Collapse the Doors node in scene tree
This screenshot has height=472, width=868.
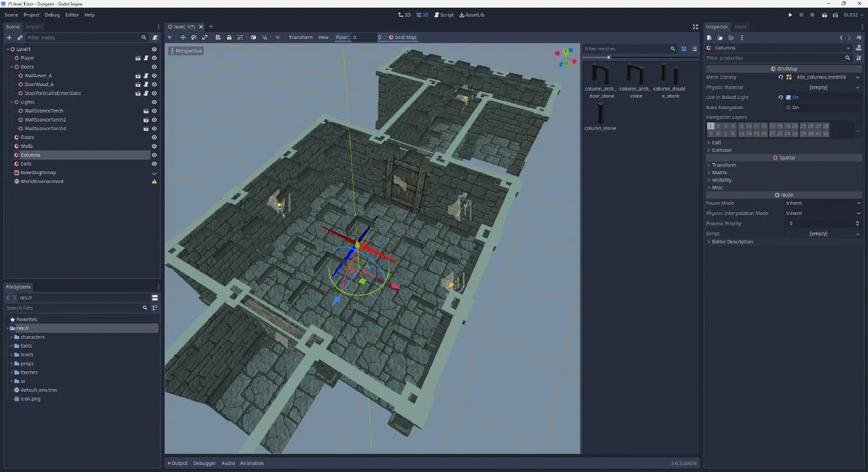[x=12, y=67]
